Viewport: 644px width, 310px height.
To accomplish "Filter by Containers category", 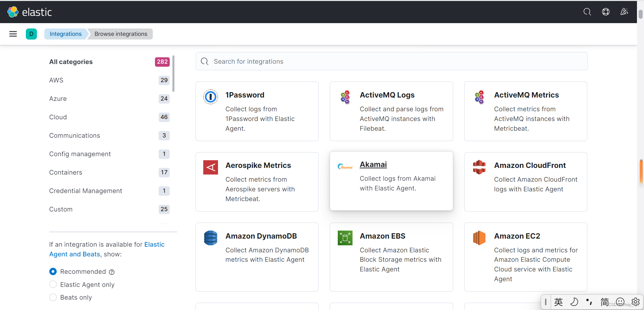I will coord(109,172).
